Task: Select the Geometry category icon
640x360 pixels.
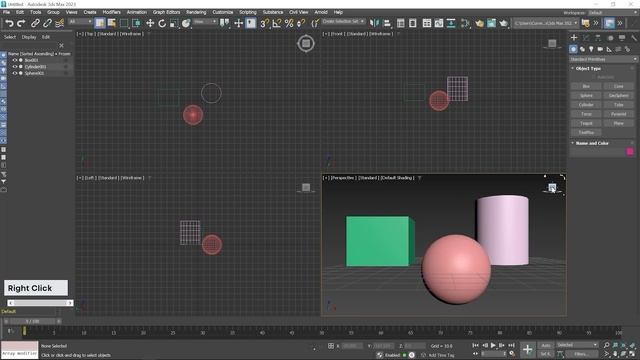Action: point(573,49)
